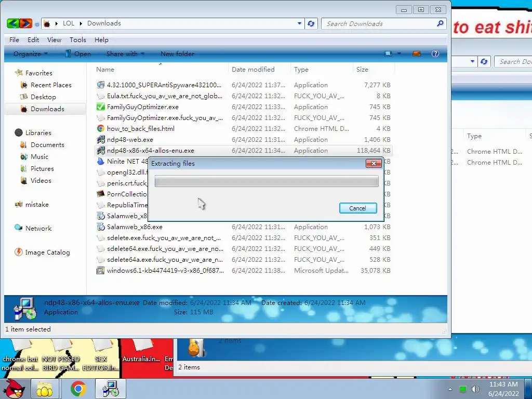
Task: Select Network in the navigation pane
Action: click(x=38, y=229)
